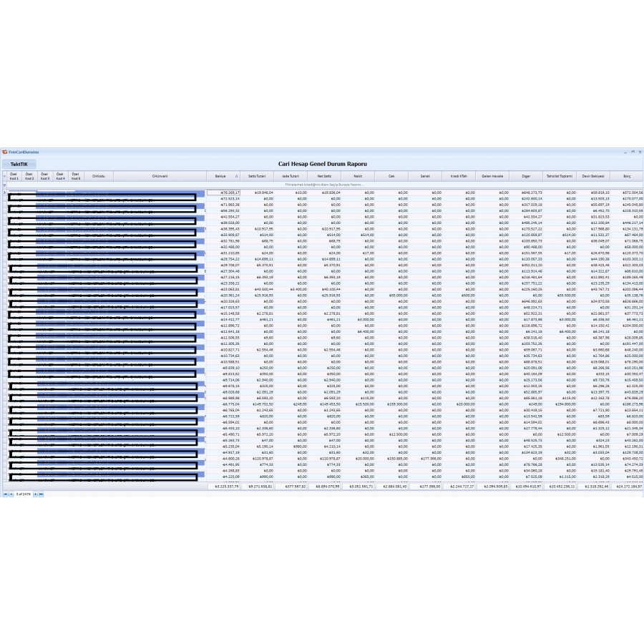Click the Nakit column header
Viewport: 644px width, 644px height.
[x=358, y=176]
